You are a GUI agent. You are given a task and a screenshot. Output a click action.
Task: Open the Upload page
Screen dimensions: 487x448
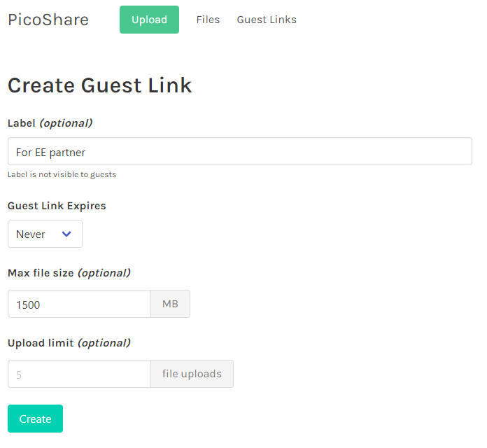(x=149, y=20)
